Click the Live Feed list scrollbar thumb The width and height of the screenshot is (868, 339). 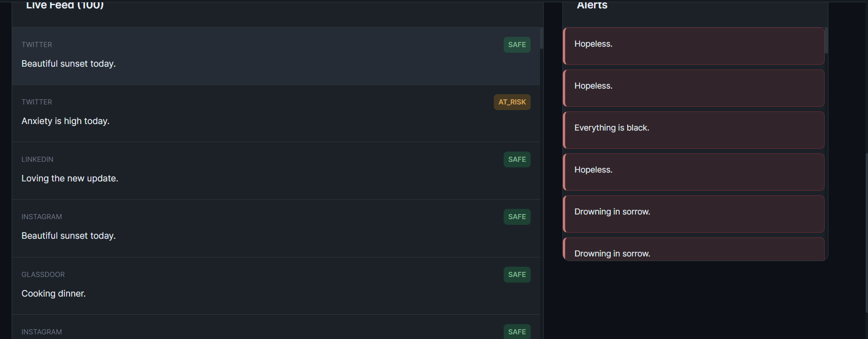pos(541,38)
